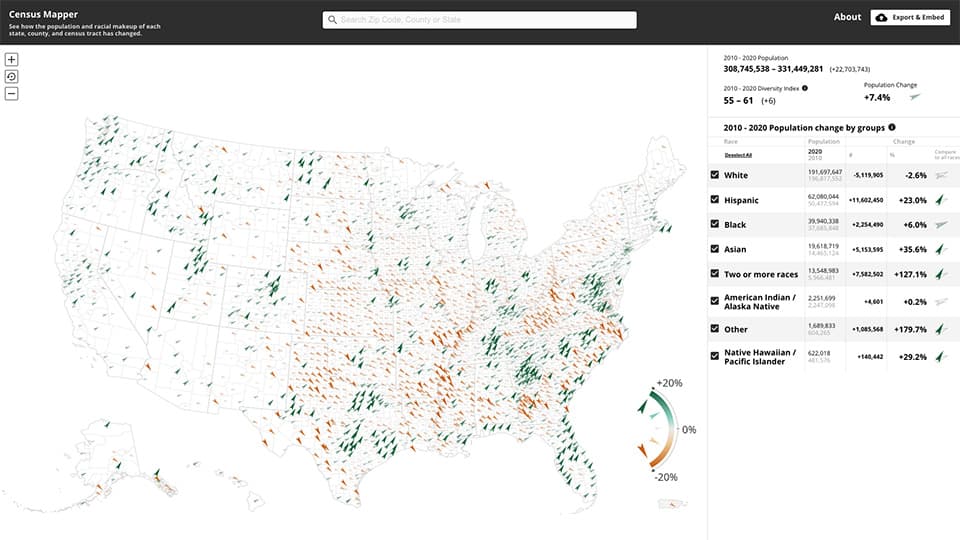Click the Other row compare arrow icon

coord(939,329)
